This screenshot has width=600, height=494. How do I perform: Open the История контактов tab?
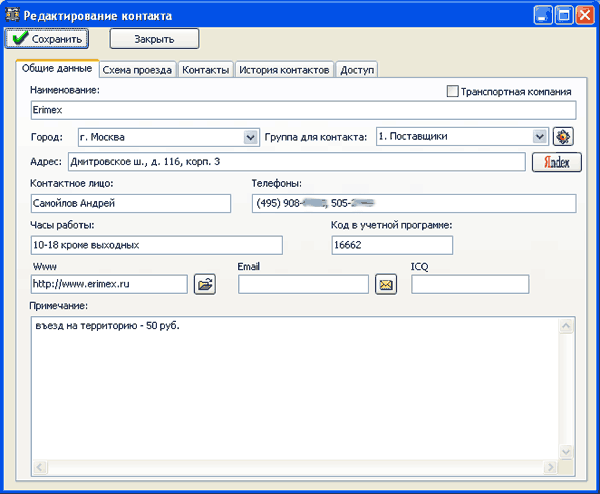[x=284, y=70]
